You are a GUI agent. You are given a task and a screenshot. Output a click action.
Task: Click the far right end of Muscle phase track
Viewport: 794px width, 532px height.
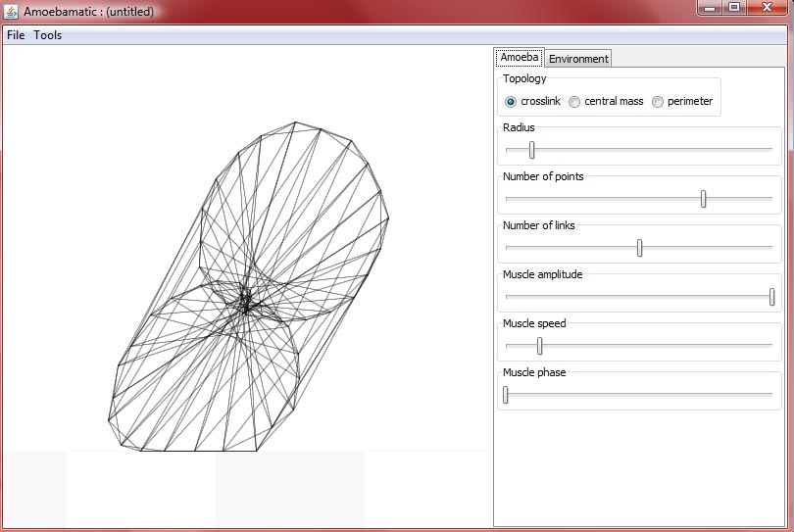[770, 395]
